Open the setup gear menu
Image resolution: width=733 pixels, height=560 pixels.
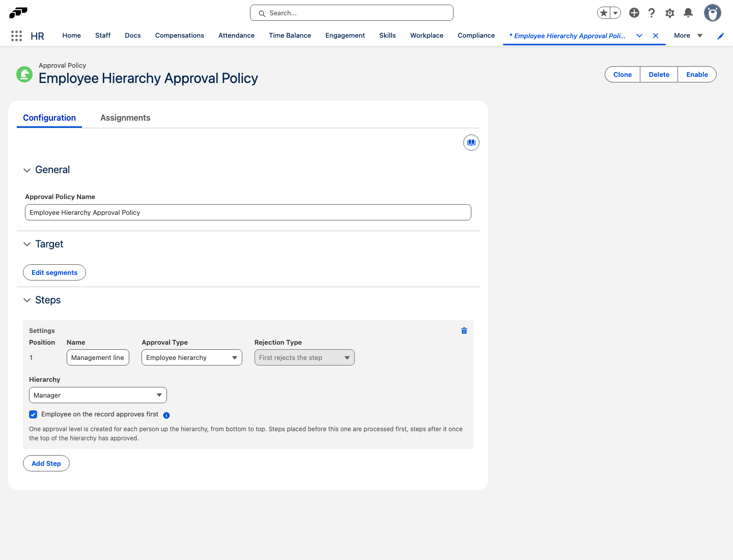coord(670,13)
